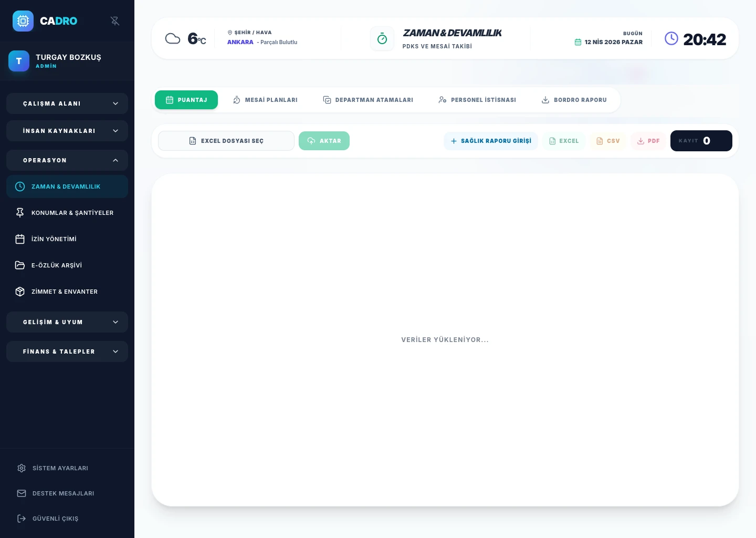Open E-Özlük Arşivi folder item
This screenshot has width=756, height=538.
pyautogui.click(x=67, y=265)
